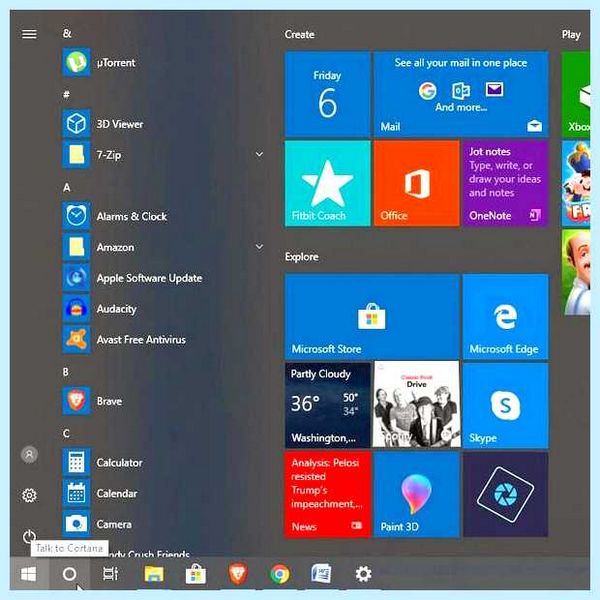Expand the Amazon folder chevron
This screenshot has height=600, width=600.
(x=259, y=247)
